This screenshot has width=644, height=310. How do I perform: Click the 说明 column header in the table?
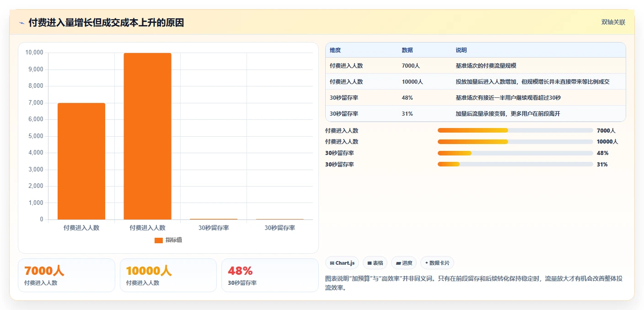(461, 50)
